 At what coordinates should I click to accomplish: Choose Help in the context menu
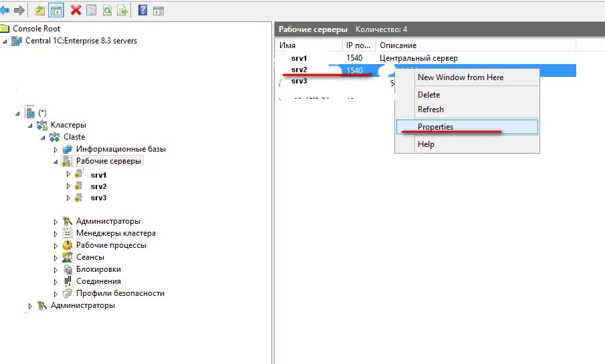[467, 144]
